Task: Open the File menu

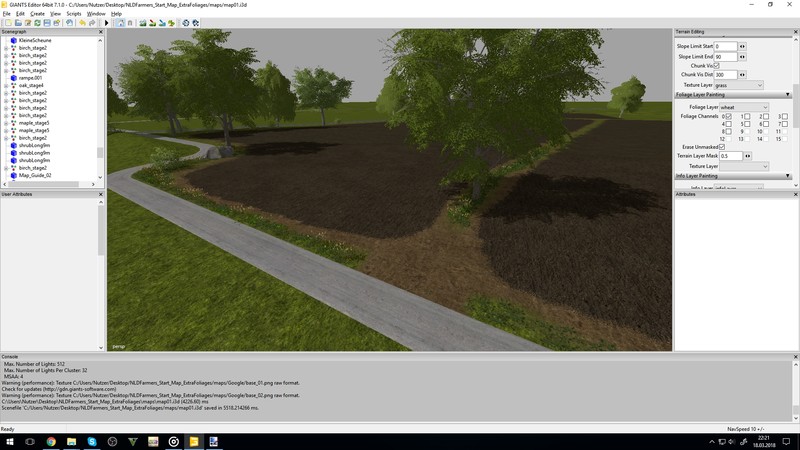Action: pyautogui.click(x=7, y=14)
